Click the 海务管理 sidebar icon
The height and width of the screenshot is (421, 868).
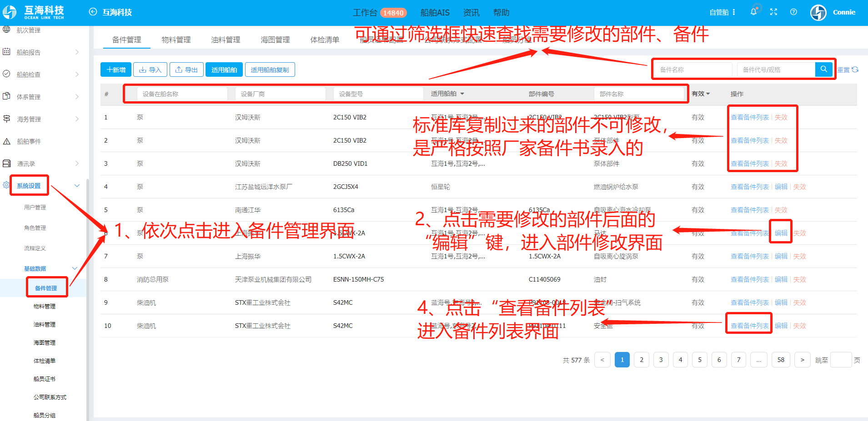tap(6, 119)
